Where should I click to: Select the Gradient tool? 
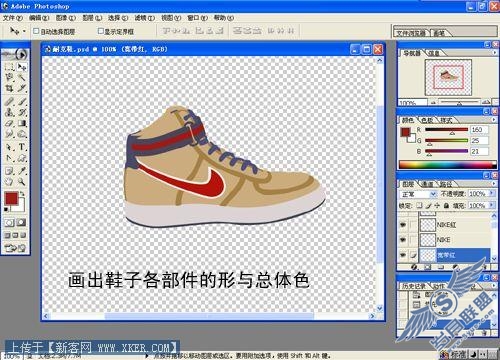[22, 123]
